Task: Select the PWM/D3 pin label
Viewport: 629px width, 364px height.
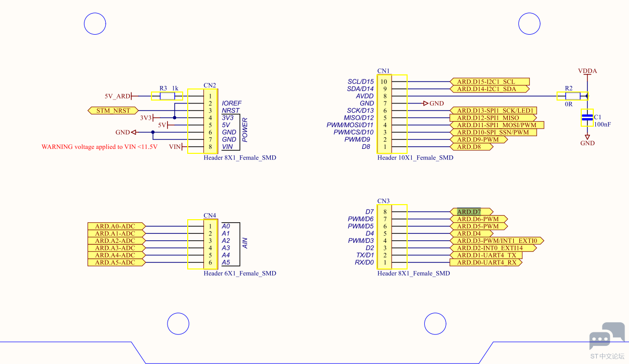Action: pyautogui.click(x=361, y=241)
